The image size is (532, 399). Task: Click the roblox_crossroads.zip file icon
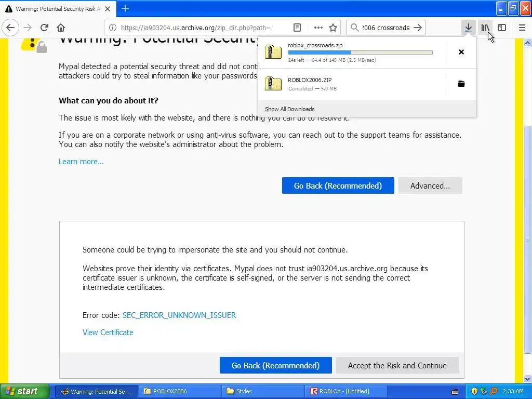click(273, 52)
